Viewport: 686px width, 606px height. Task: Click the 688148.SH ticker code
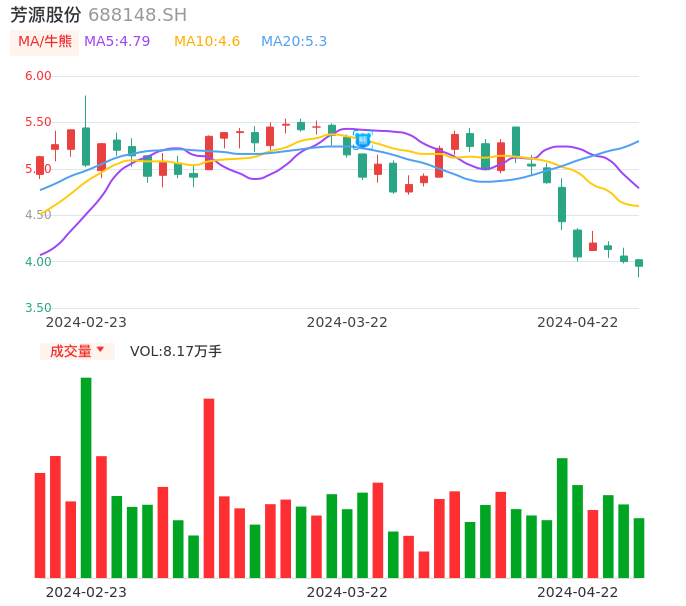137,15
